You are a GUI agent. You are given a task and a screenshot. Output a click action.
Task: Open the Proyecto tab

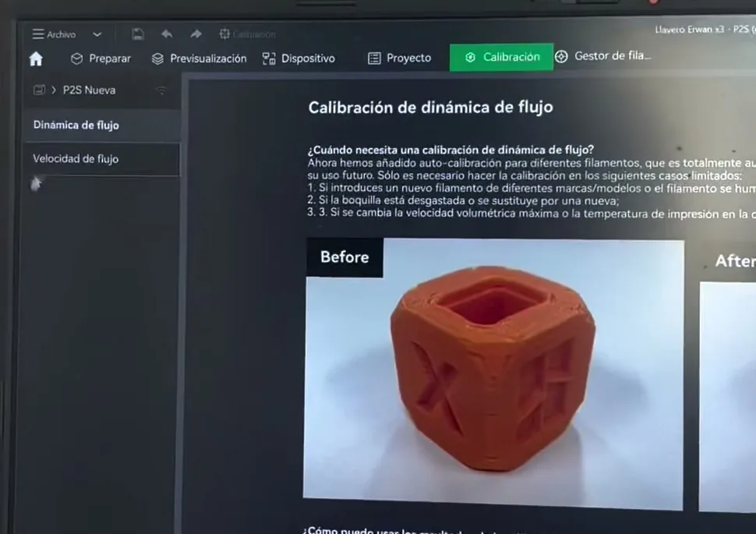click(x=400, y=58)
